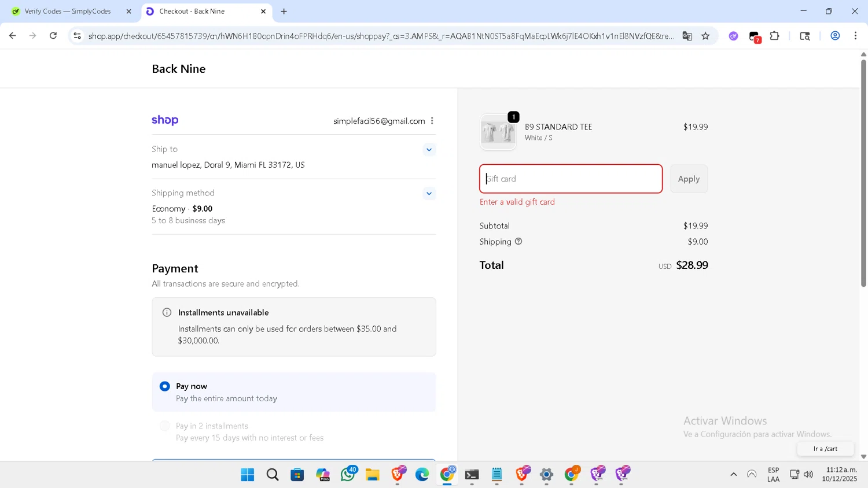Click the B9 STANDARD TEE product name
The width and height of the screenshot is (868, 488).
click(x=558, y=127)
